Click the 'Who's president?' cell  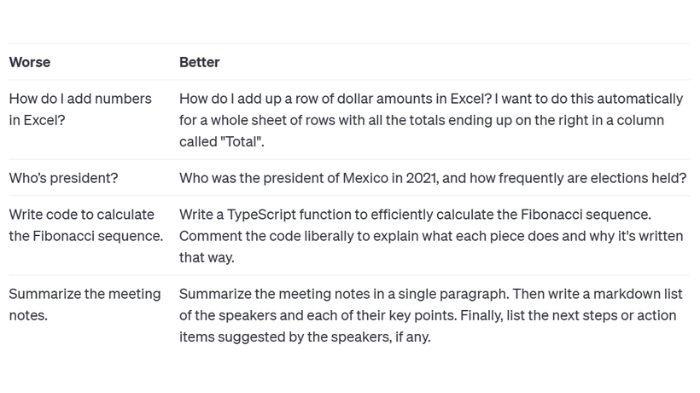click(x=63, y=178)
